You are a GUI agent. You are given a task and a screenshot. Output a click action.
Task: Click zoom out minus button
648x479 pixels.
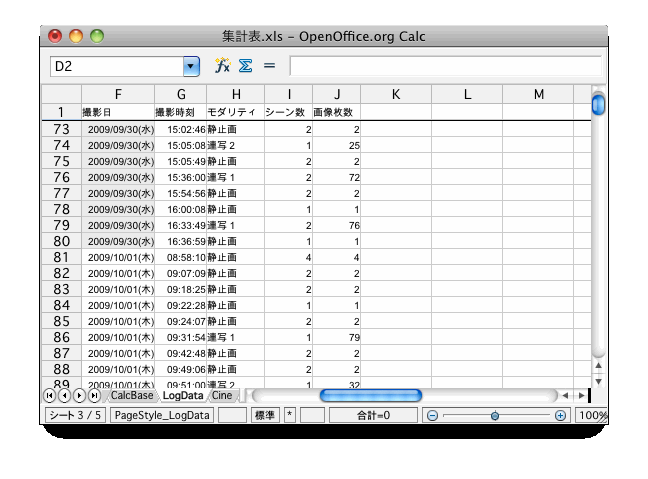[432, 415]
